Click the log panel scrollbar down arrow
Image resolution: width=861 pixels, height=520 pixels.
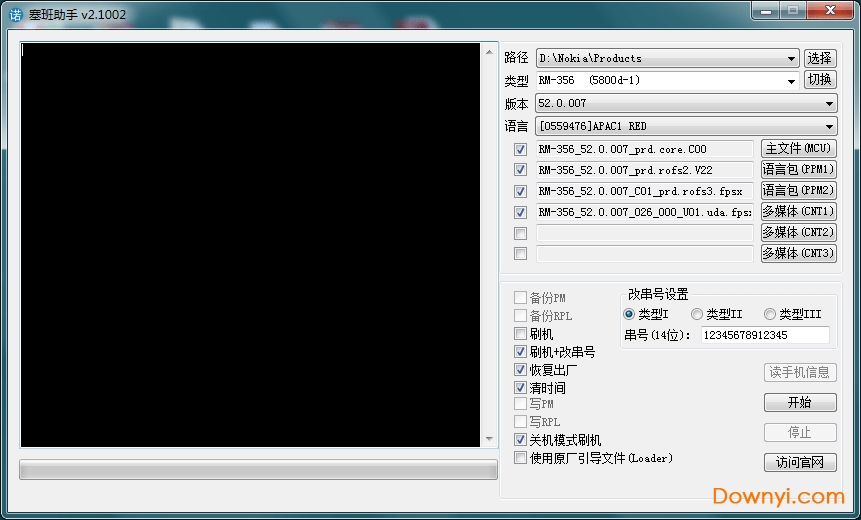tap(489, 439)
